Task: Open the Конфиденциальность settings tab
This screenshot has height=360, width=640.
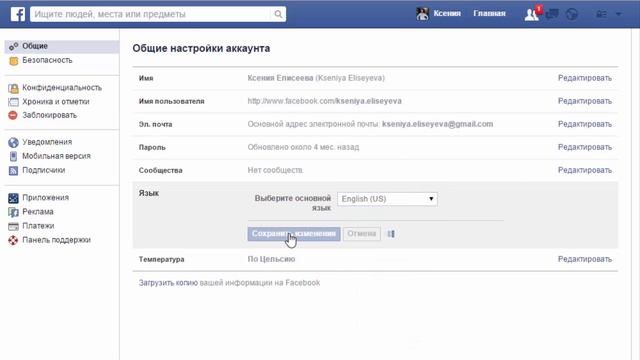Action: coord(62,88)
